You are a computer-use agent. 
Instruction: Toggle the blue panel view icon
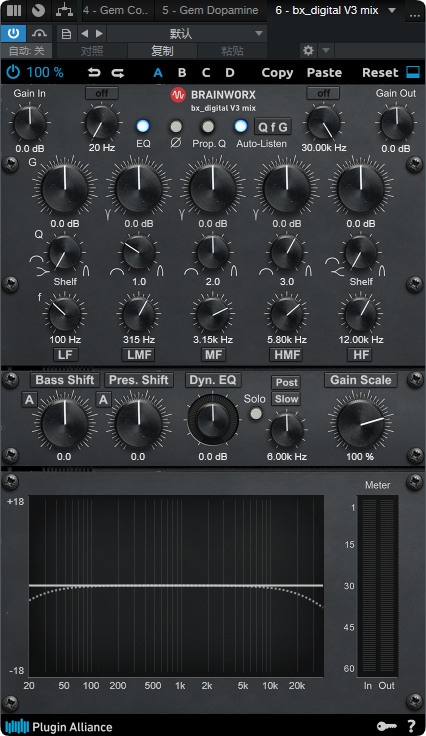(x=413, y=72)
